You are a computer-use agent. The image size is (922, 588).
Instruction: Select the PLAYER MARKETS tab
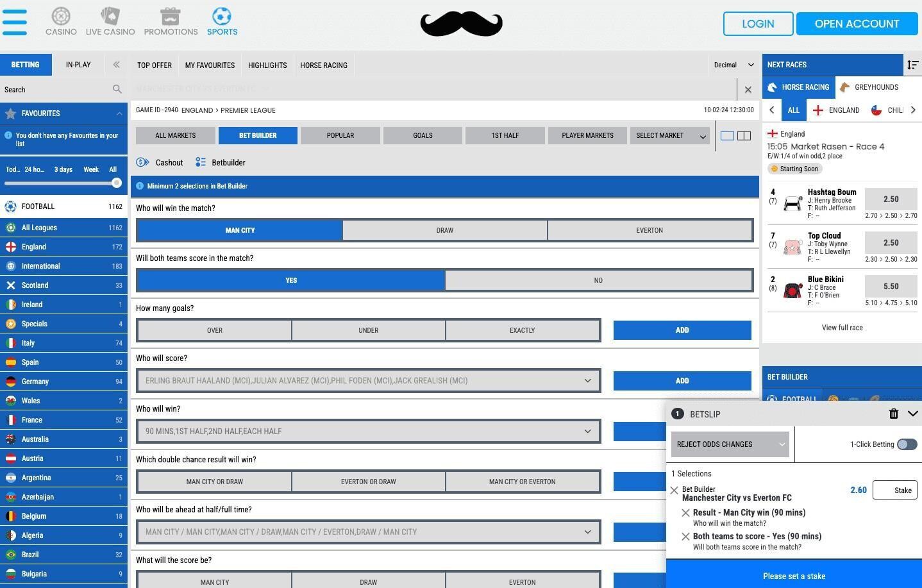click(587, 135)
